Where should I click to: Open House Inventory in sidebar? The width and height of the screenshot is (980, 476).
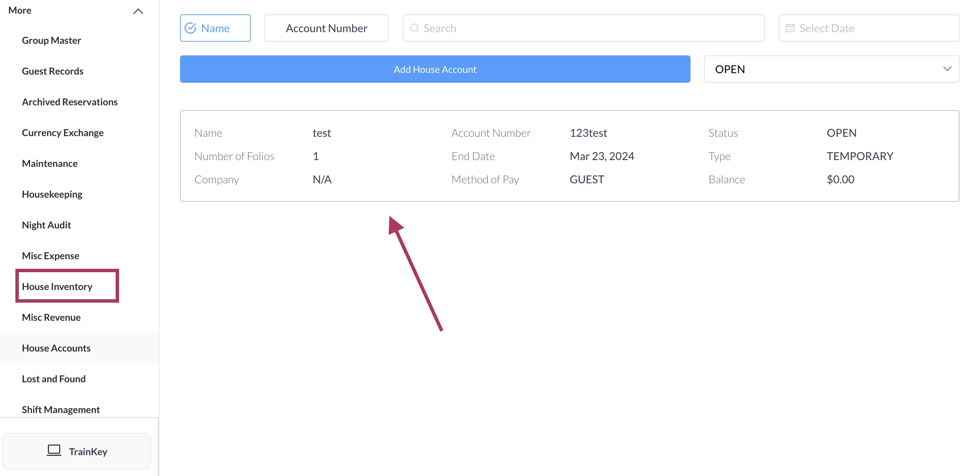coord(57,286)
